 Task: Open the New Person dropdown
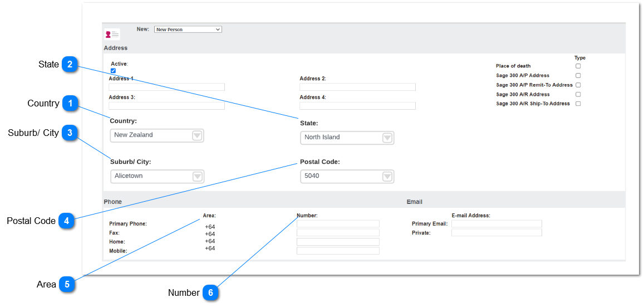(188, 30)
